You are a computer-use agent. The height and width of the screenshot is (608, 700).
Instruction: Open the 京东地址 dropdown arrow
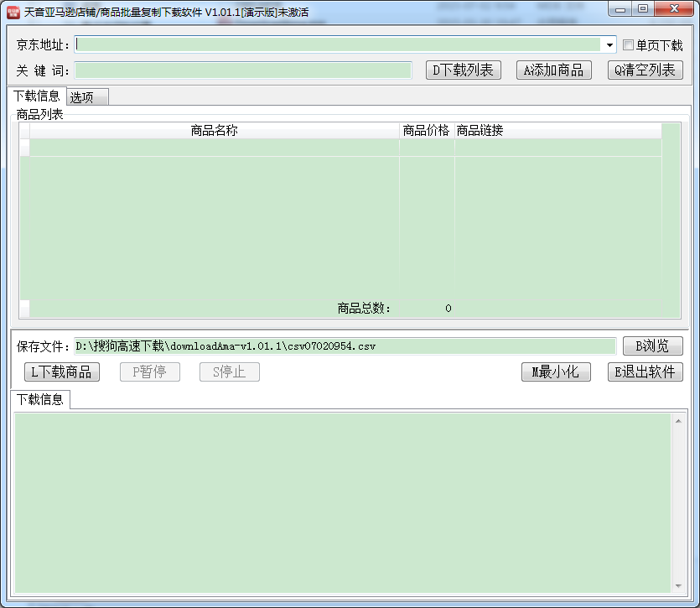click(609, 44)
